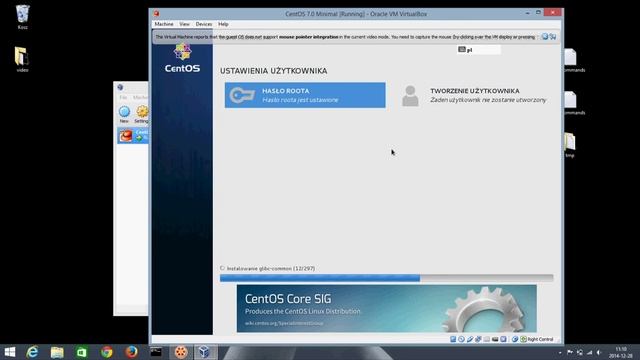Screen dimensions: 640x360
Task: Click the USB devices status icon
Action: point(470,339)
